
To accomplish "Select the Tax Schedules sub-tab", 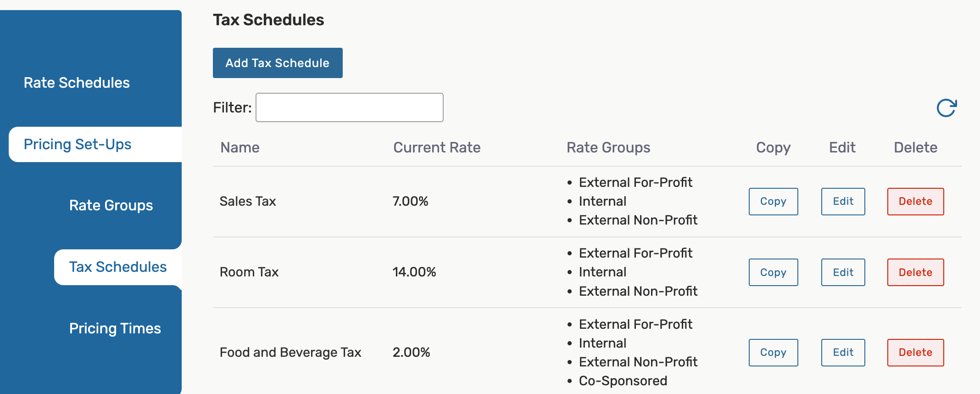I will point(118,267).
